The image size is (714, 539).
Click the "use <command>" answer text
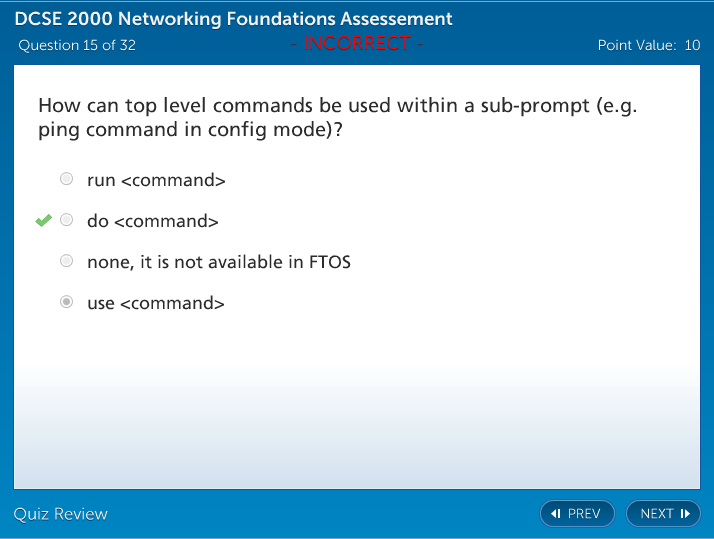coord(155,303)
